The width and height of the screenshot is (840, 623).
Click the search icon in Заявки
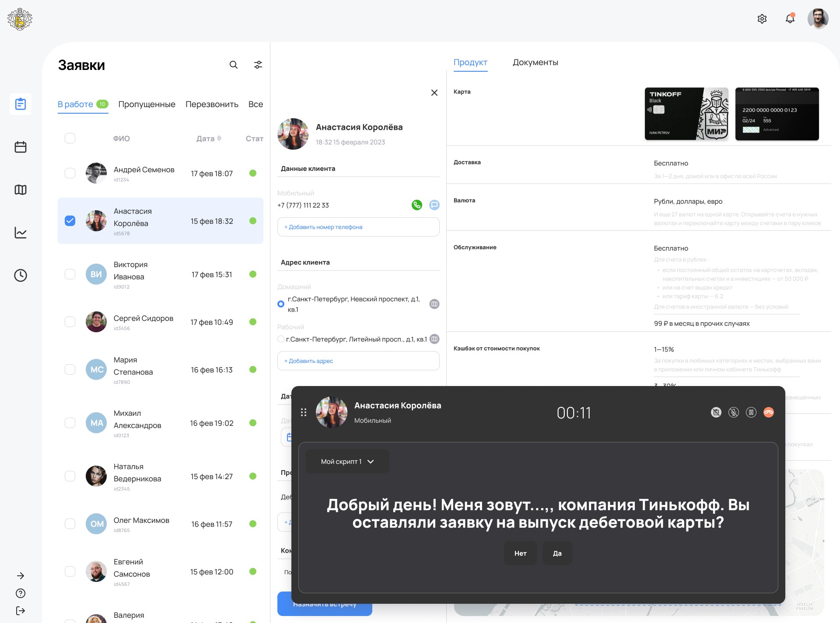coord(234,65)
